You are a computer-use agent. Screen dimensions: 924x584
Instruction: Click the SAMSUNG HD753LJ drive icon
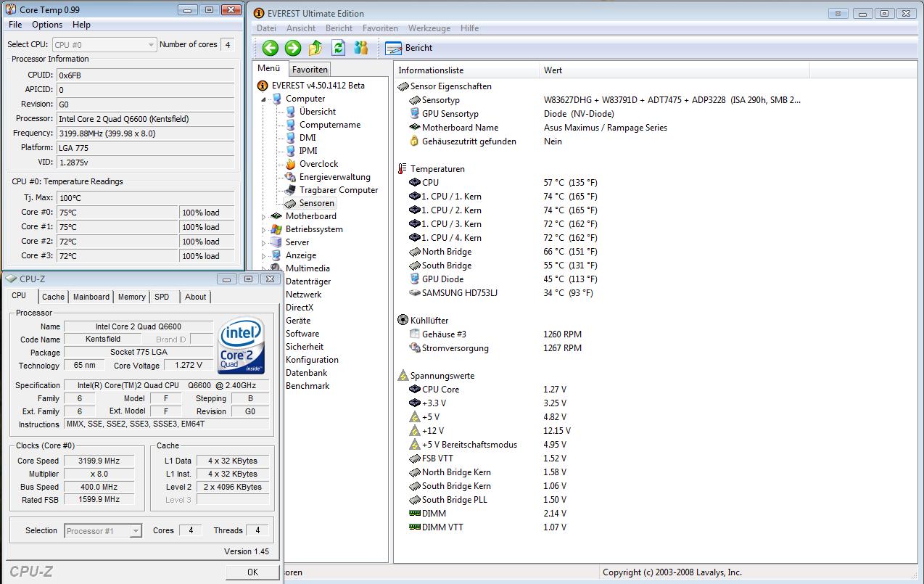[x=415, y=293]
